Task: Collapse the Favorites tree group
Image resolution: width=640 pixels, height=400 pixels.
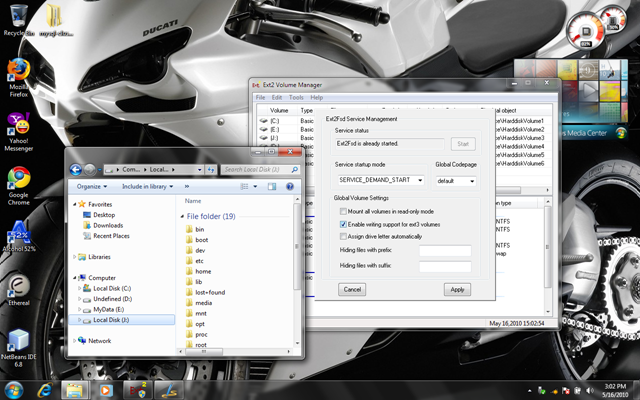Action: pyautogui.click(x=75, y=204)
